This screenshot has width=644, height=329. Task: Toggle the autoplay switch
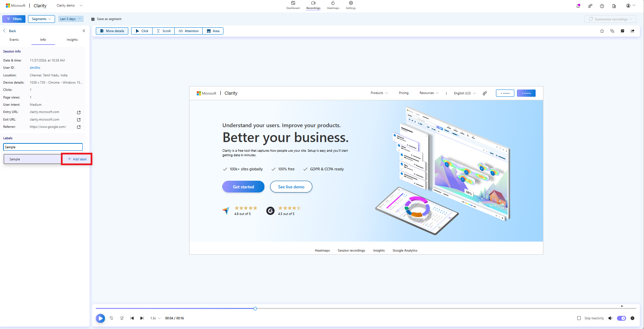(x=622, y=318)
